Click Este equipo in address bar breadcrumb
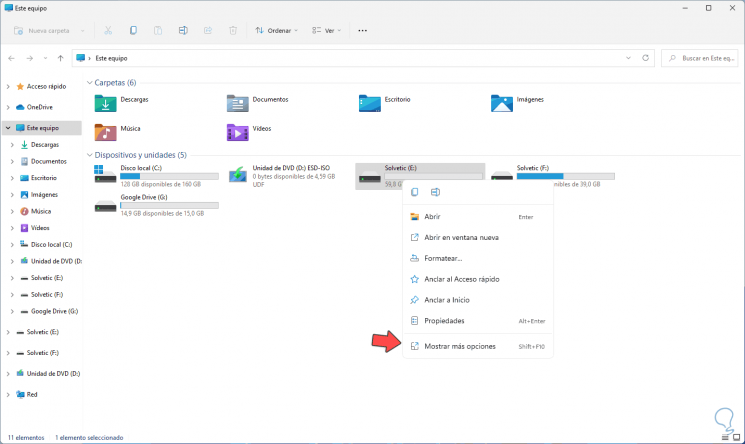 111,58
